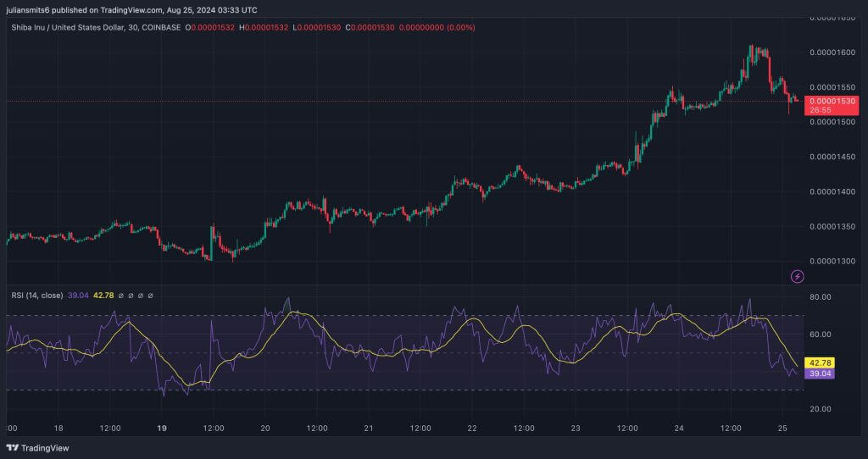The width and height of the screenshot is (868, 459).
Task: Click the yellow RSI value tag 42.78
Action: pyautogui.click(x=822, y=362)
